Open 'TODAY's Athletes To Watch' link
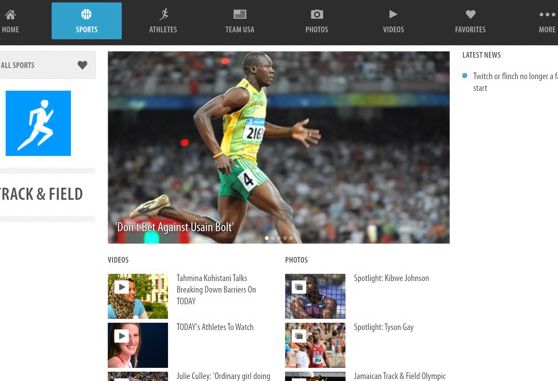 click(x=215, y=327)
